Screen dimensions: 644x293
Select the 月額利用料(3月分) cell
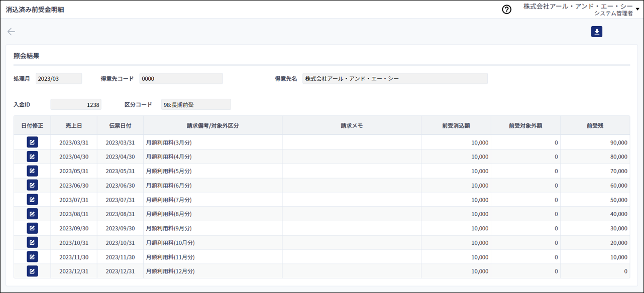tap(213, 142)
